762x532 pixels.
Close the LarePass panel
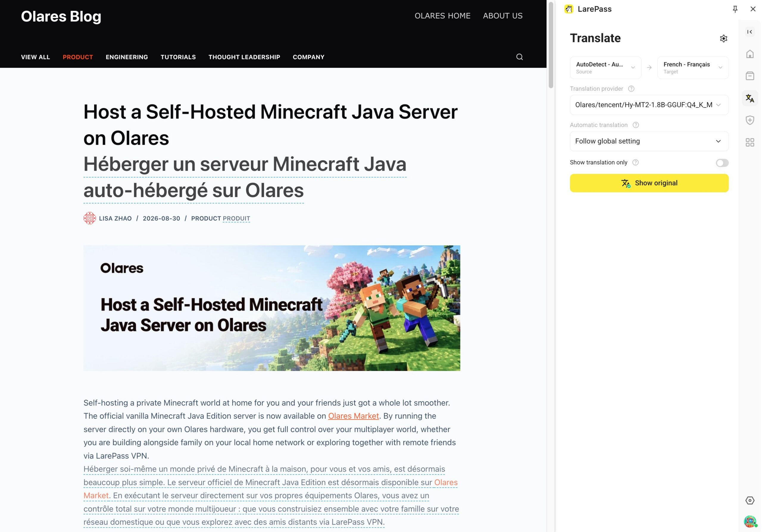tap(753, 9)
